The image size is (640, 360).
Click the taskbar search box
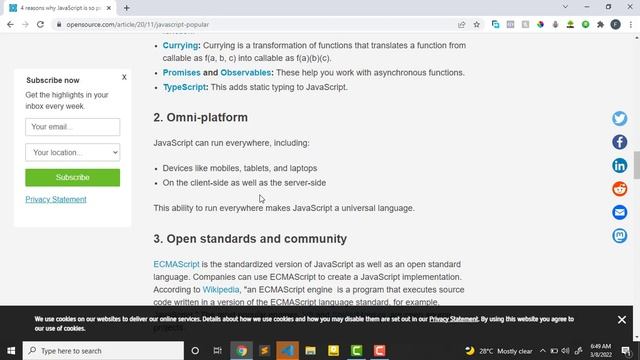pyautogui.click(x=103, y=351)
